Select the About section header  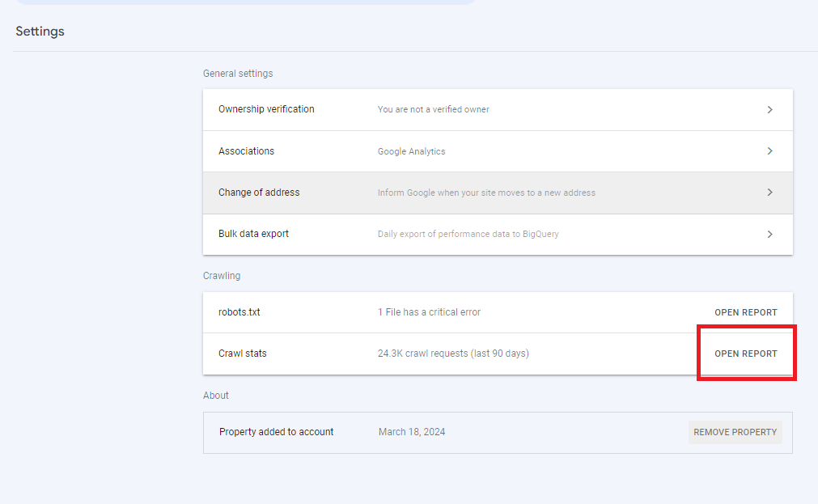pos(216,395)
